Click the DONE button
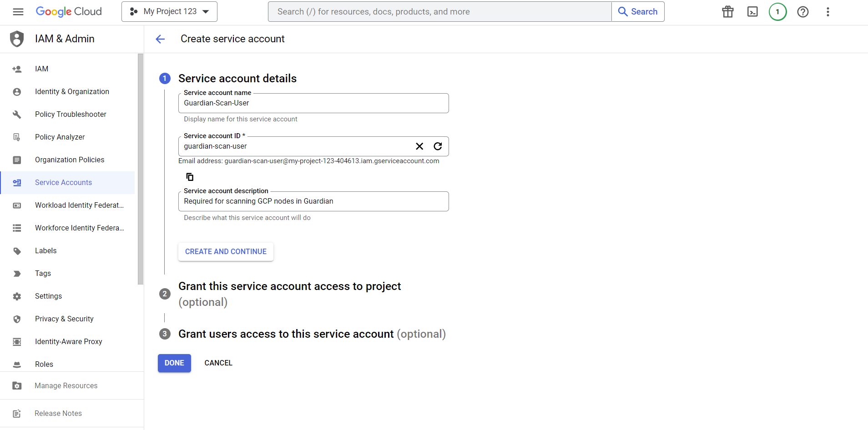This screenshot has width=868, height=430. pyautogui.click(x=174, y=363)
